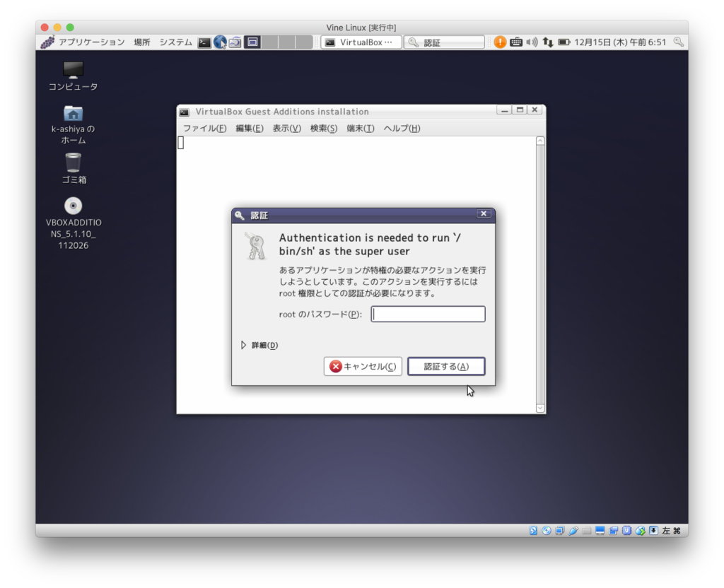Select VirtualBox window in taskbar
The width and height of the screenshot is (724, 588).
(x=361, y=42)
